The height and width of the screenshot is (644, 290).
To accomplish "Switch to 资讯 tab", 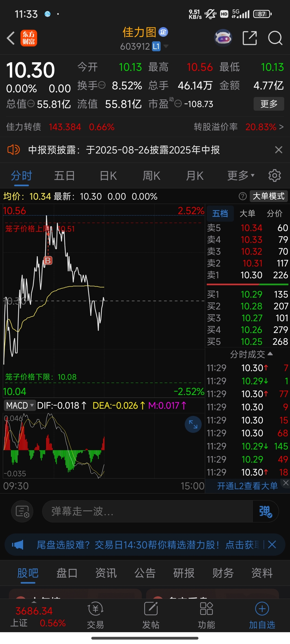I will click(106, 573).
